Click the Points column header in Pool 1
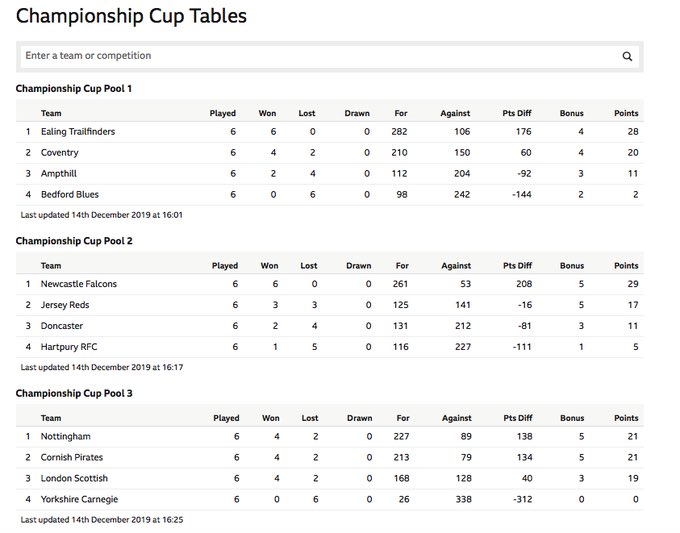 click(x=626, y=113)
